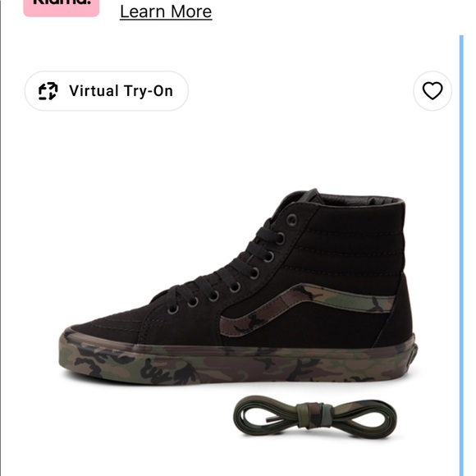
Task: Click the camo rubber sole of the shoe
Action: click(237, 363)
